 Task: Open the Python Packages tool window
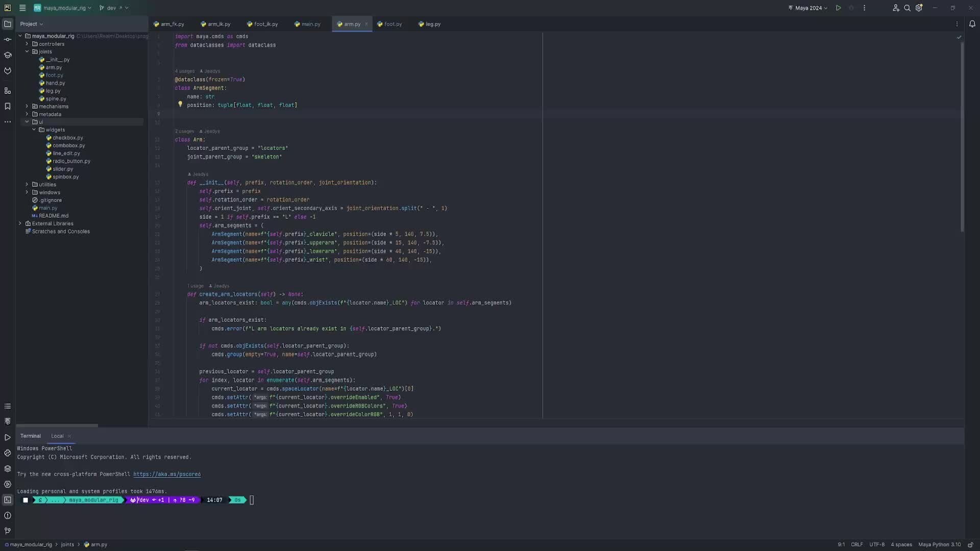click(x=8, y=468)
